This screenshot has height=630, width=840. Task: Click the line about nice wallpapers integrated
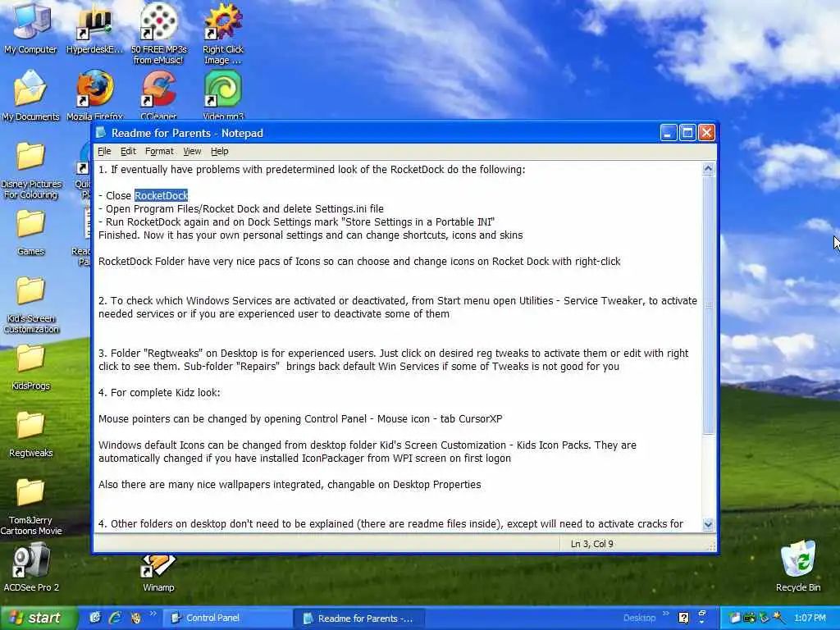290,485
